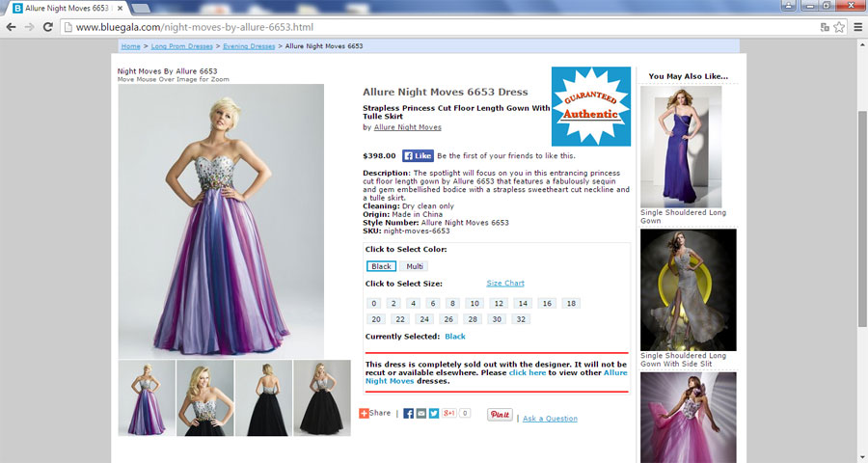Select the Multi color option
The width and height of the screenshot is (868, 463).
(414, 266)
